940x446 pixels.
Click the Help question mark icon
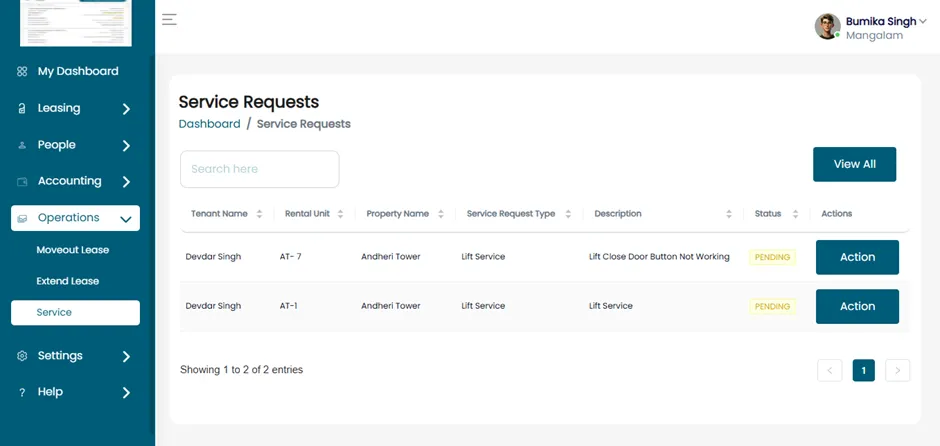coord(22,393)
